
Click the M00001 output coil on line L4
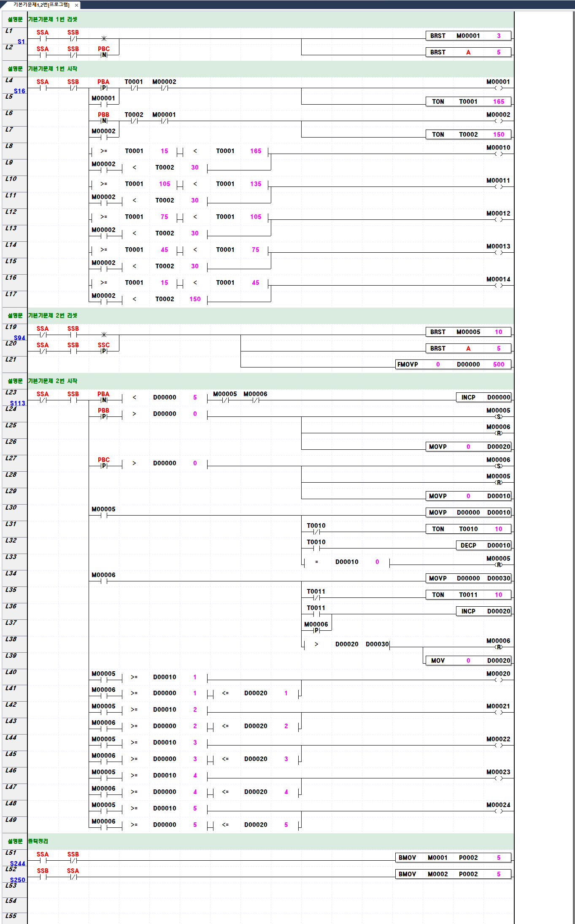[499, 88]
